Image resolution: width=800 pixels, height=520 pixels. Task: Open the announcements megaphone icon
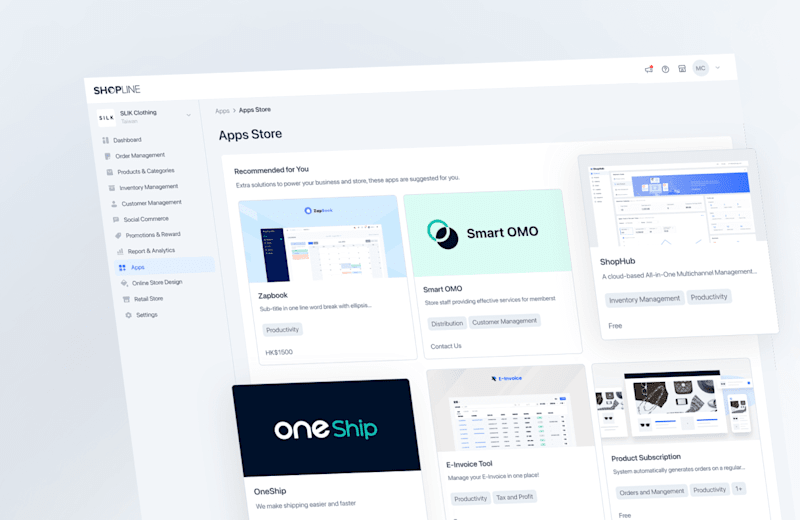(648, 69)
